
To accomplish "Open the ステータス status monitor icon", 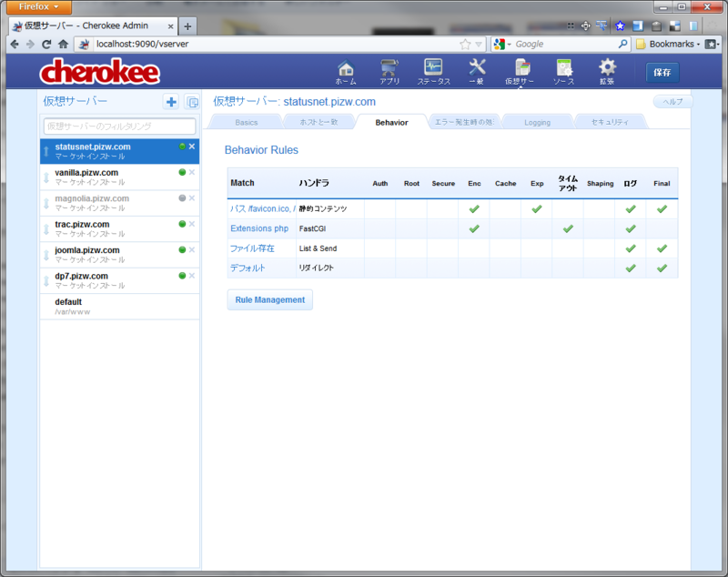I will [x=433, y=72].
